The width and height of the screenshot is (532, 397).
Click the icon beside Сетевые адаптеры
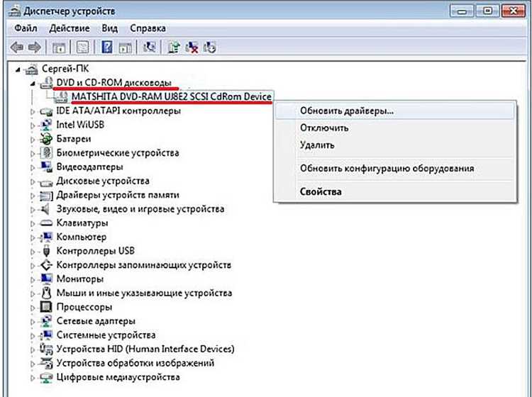46,321
